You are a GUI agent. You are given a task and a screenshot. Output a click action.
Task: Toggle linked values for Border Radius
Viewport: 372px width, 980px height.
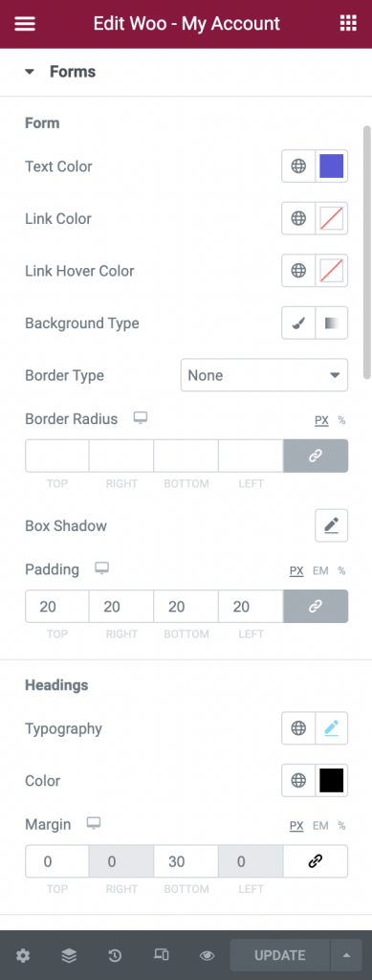[316, 456]
